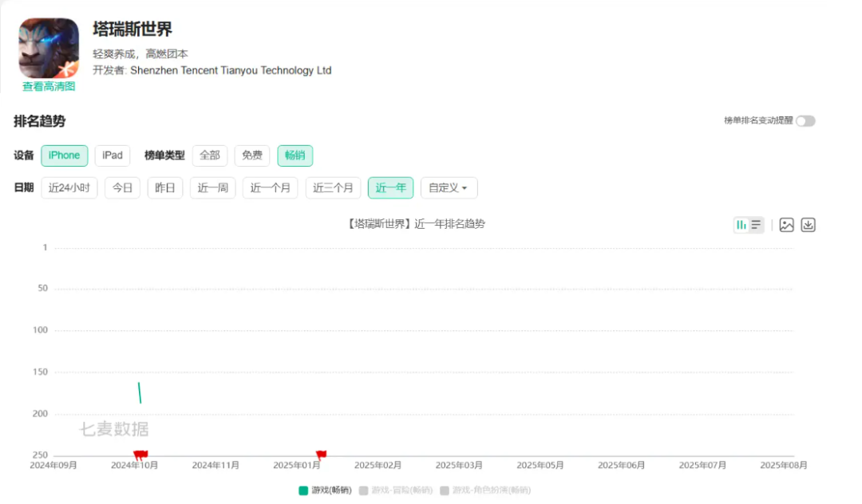Select iPhone device tab
Screen dimensions: 862x504
pyautogui.click(x=64, y=156)
